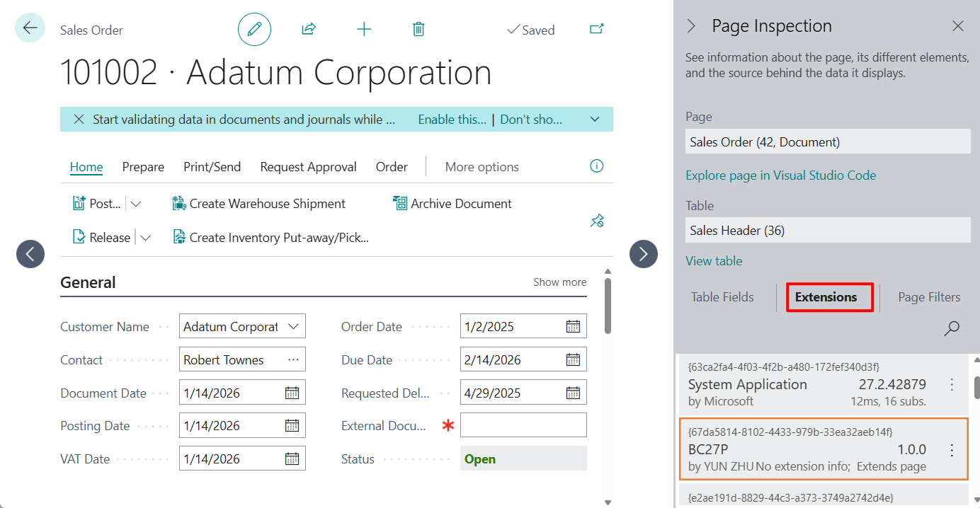
Task: Delete the order using the trash icon
Action: (418, 29)
